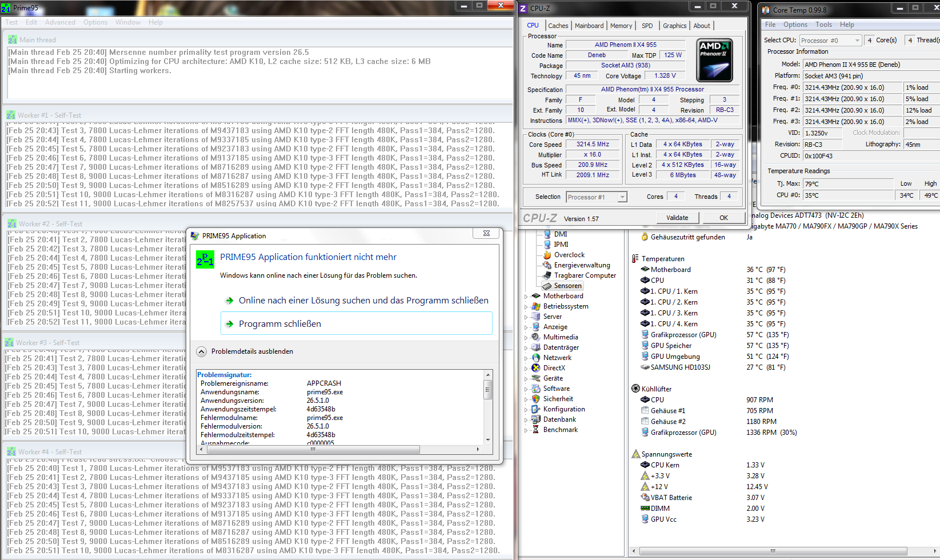Switch to the Mainboard tab in CPU-Z
The image size is (940, 560).
pyautogui.click(x=589, y=26)
